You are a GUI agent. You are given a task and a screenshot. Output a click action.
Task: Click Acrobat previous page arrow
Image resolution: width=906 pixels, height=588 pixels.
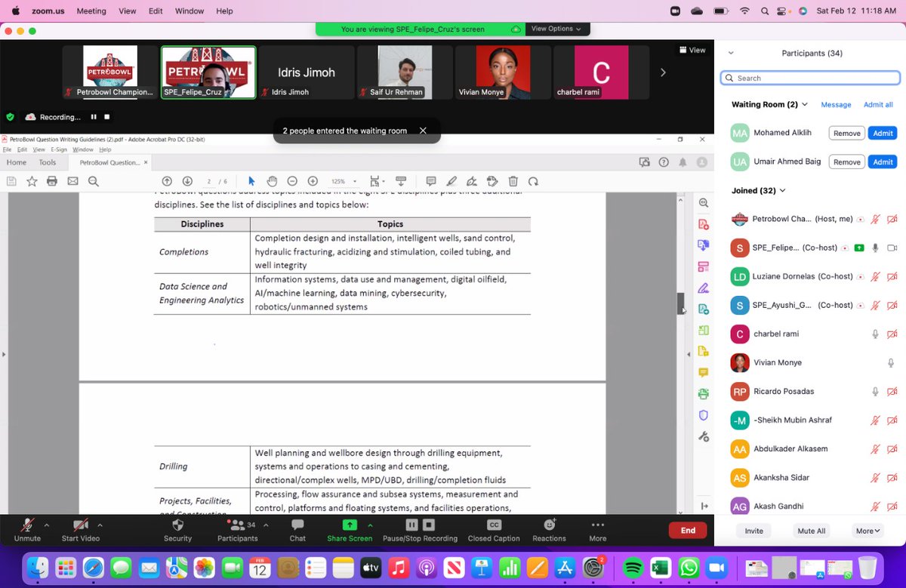point(167,181)
